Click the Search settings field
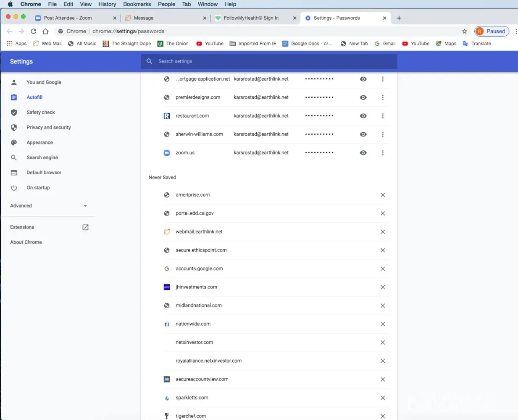 coord(269,61)
